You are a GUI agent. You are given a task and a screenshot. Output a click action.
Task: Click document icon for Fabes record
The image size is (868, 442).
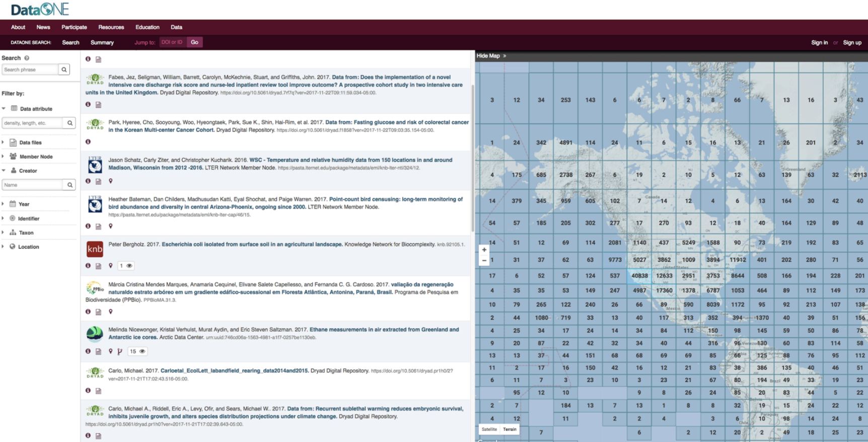pos(99,105)
